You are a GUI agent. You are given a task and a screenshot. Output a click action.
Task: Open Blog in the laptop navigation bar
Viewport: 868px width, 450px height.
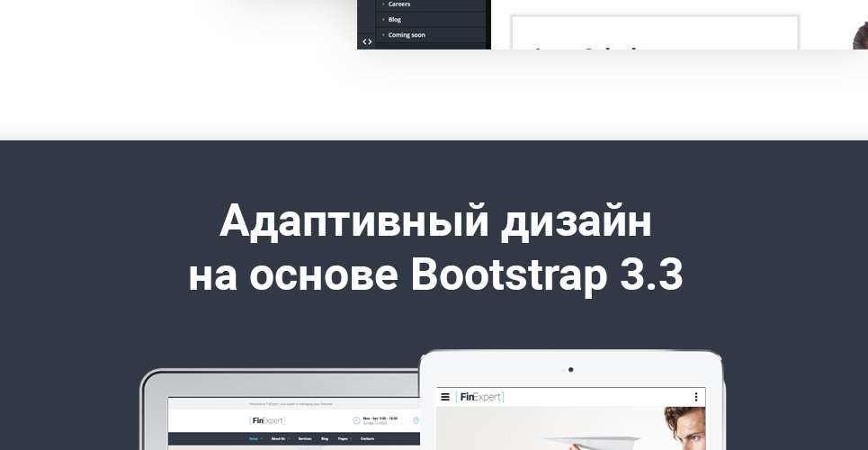click(x=325, y=439)
